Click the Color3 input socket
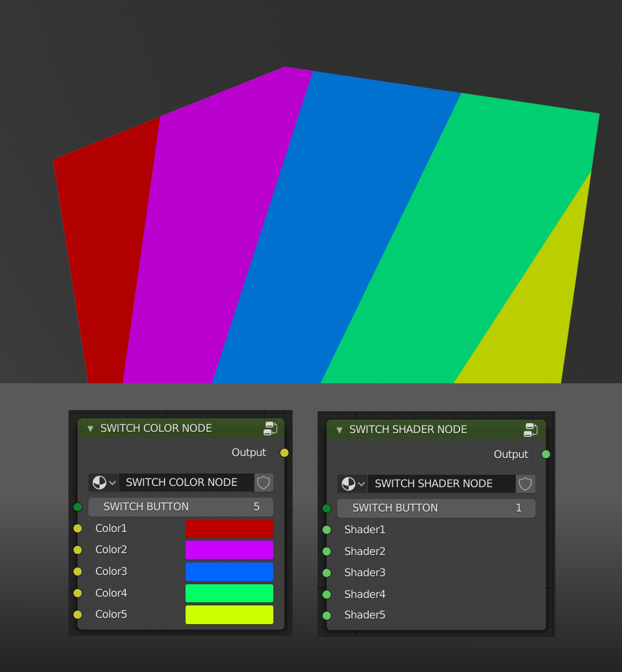Viewport: 622px width, 672px height. (x=78, y=571)
